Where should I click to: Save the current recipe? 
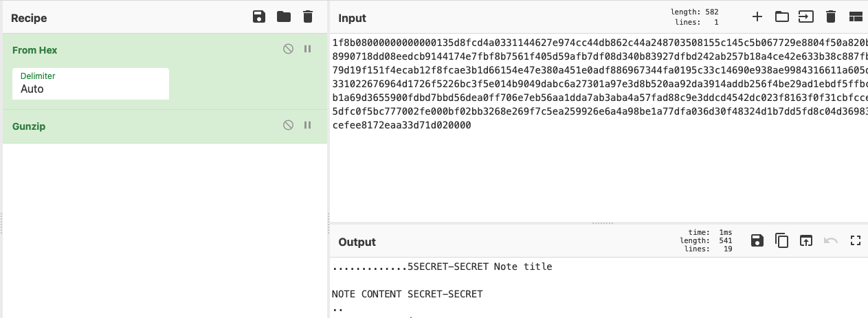coord(259,17)
